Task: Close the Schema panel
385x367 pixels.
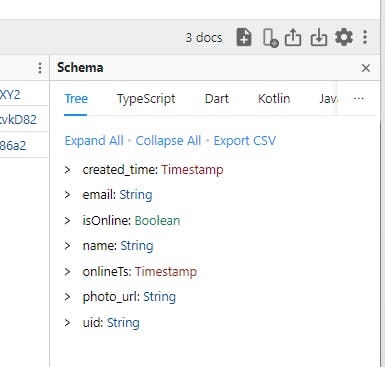Action: click(x=366, y=68)
